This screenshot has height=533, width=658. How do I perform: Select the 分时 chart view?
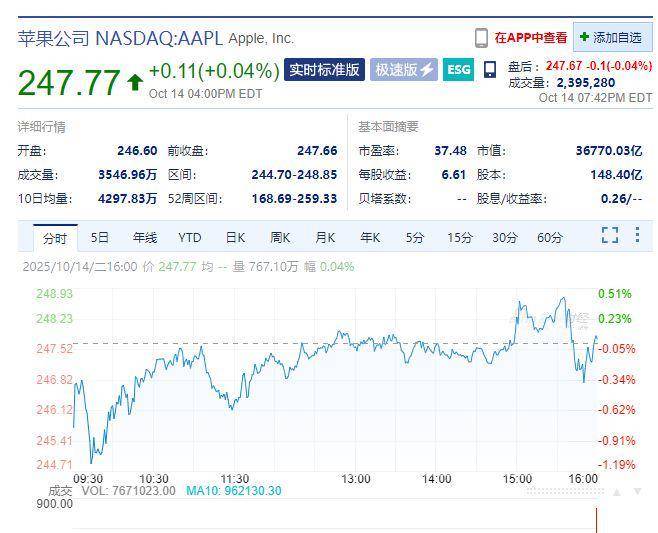pos(55,237)
